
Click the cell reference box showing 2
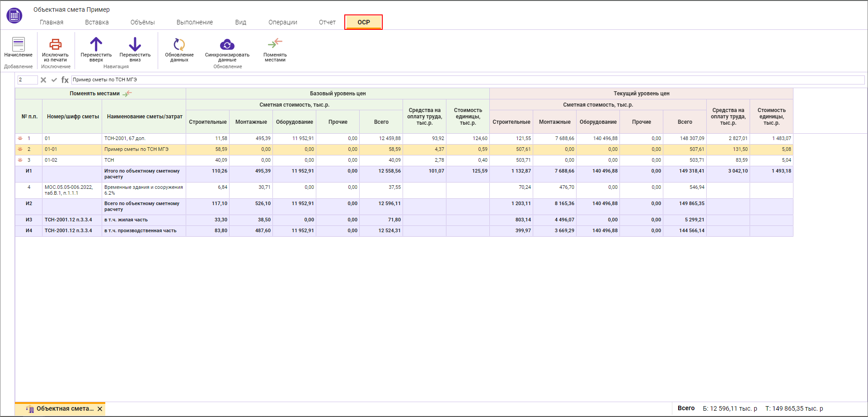point(28,80)
